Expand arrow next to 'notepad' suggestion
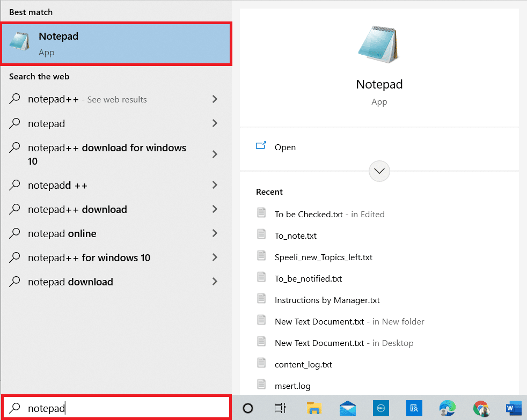 [215, 123]
